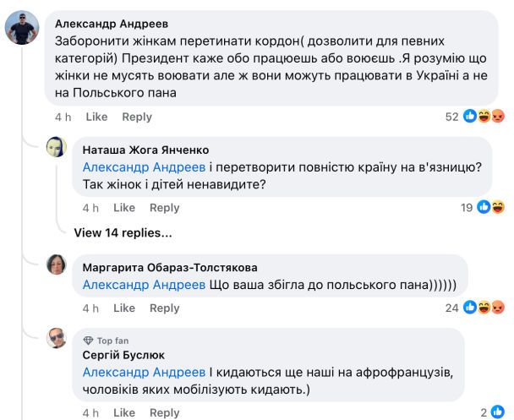The image size is (514, 420).
Task: View reaction icons on Наташа's reply
Action: coord(490,207)
